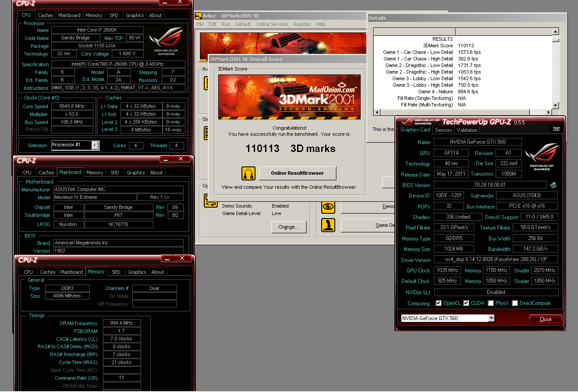Click the BIOS version 70.24.18.00.01 field
The width and height of the screenshot is (578, 392).
tap(490, 185)
